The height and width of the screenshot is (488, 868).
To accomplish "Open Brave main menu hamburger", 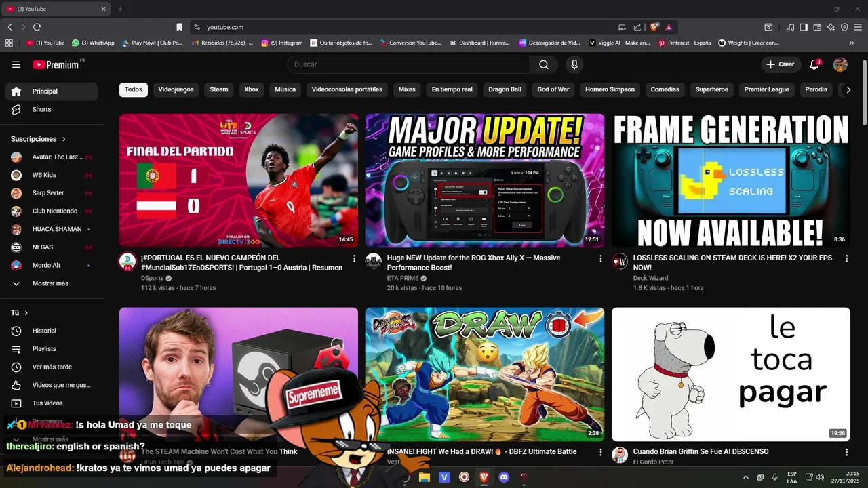I will coord(858,27).
